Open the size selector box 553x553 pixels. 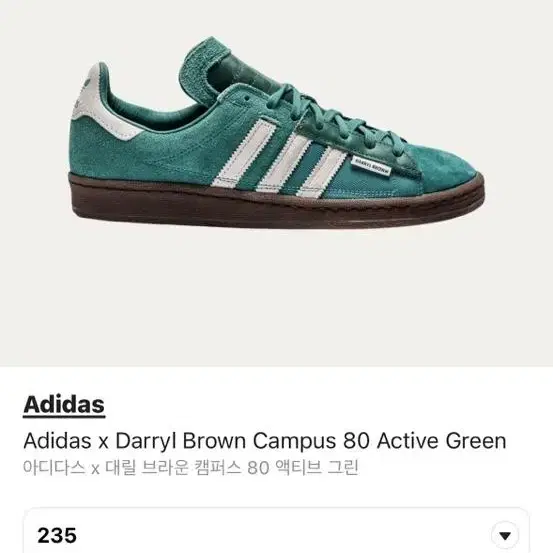pos(276,531)
